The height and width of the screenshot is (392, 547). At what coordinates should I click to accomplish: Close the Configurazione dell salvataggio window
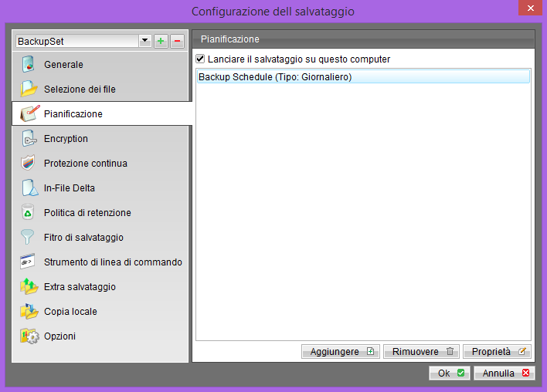click(x=530, y=8)
